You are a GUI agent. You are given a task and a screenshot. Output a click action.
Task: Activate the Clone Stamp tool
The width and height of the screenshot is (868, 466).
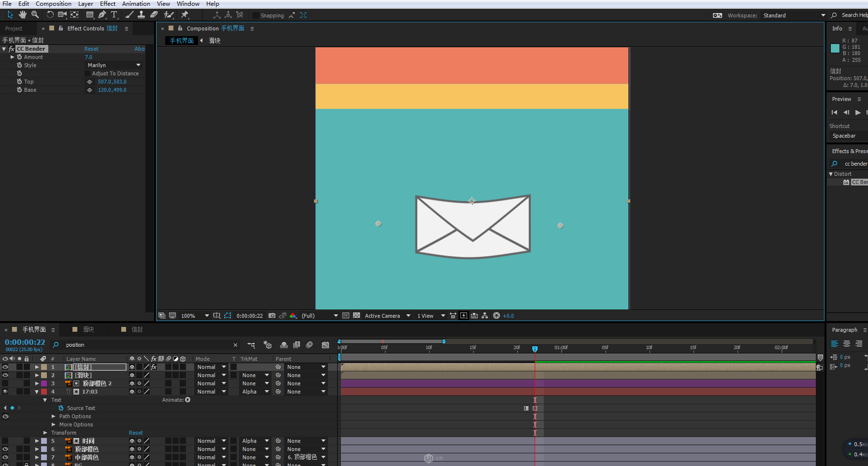[141, 15]
